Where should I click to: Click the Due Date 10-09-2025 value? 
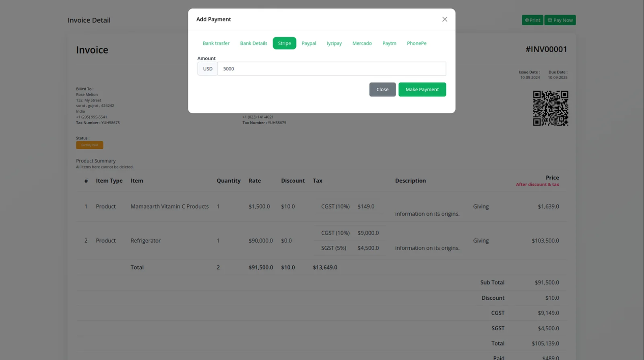(x=557, y=78)
